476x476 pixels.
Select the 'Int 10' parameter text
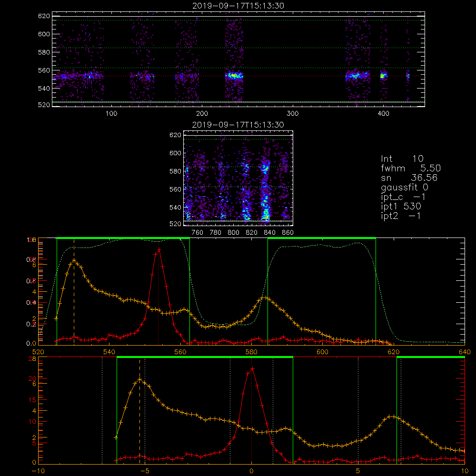click(x=402, y=159)
